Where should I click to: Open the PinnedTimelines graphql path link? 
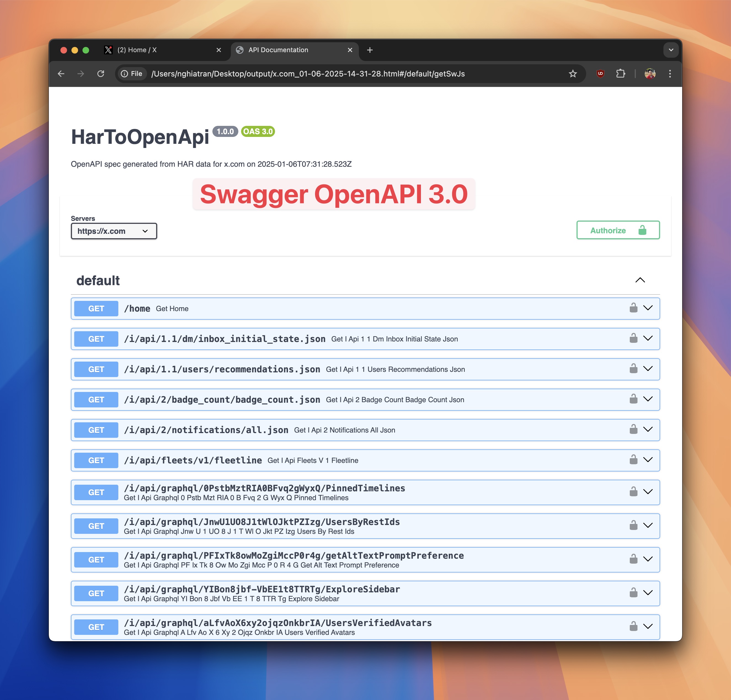[265, 488]
